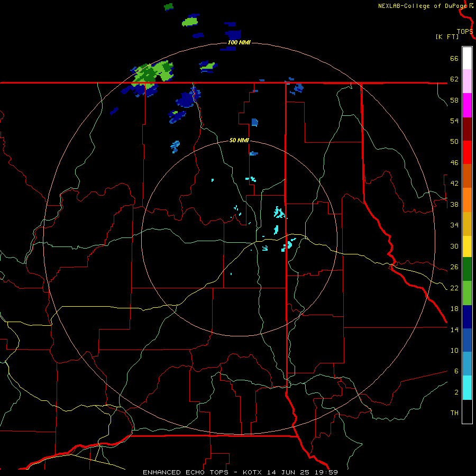Click the '62' value on the legend
476x476 pixels.
pos(454,79)
